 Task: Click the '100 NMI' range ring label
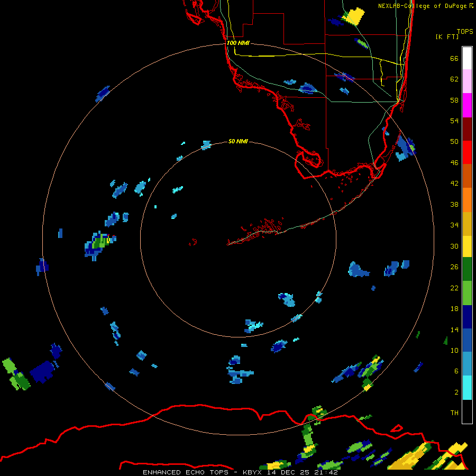pyautogui.click(x=238, y=43)
